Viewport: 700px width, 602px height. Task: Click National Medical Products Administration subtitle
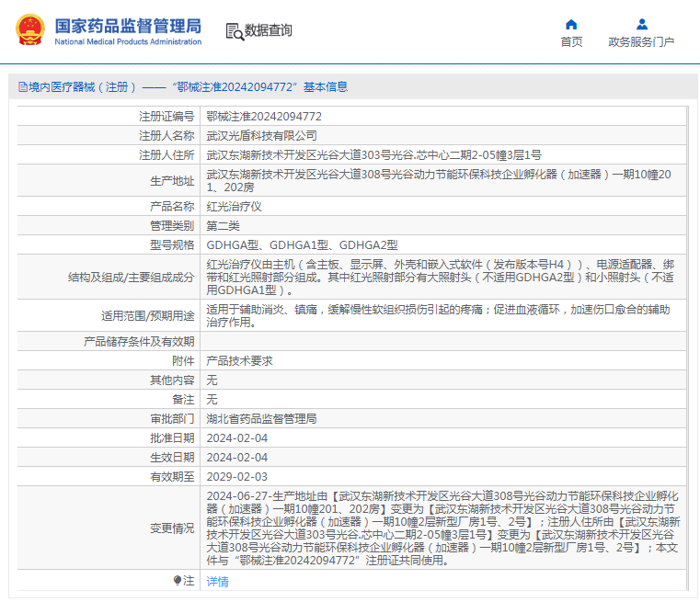(128, 41)
